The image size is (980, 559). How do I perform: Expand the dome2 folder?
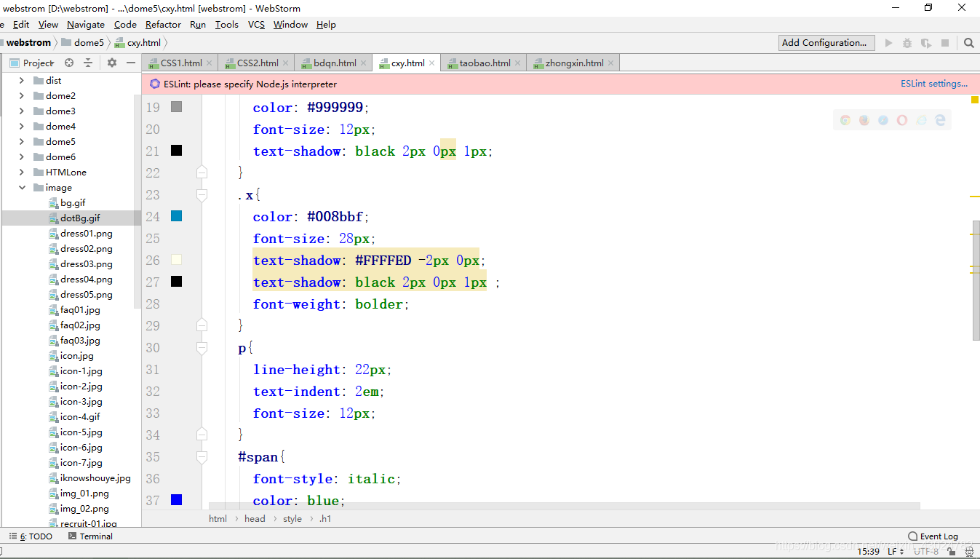[x=22, y=96]
